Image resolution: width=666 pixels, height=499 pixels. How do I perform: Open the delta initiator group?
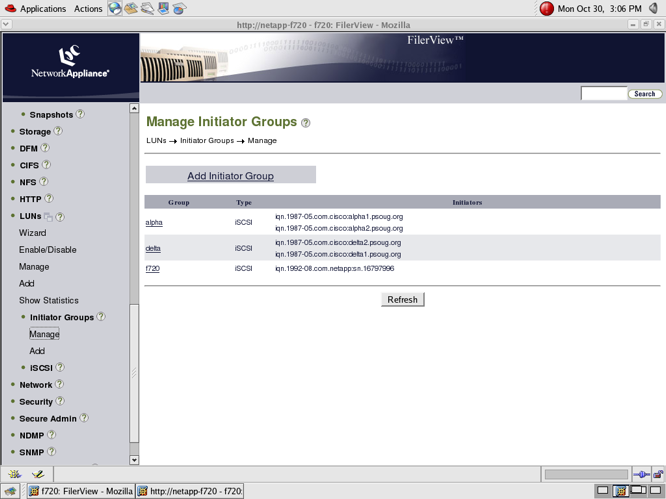point(153,248)
